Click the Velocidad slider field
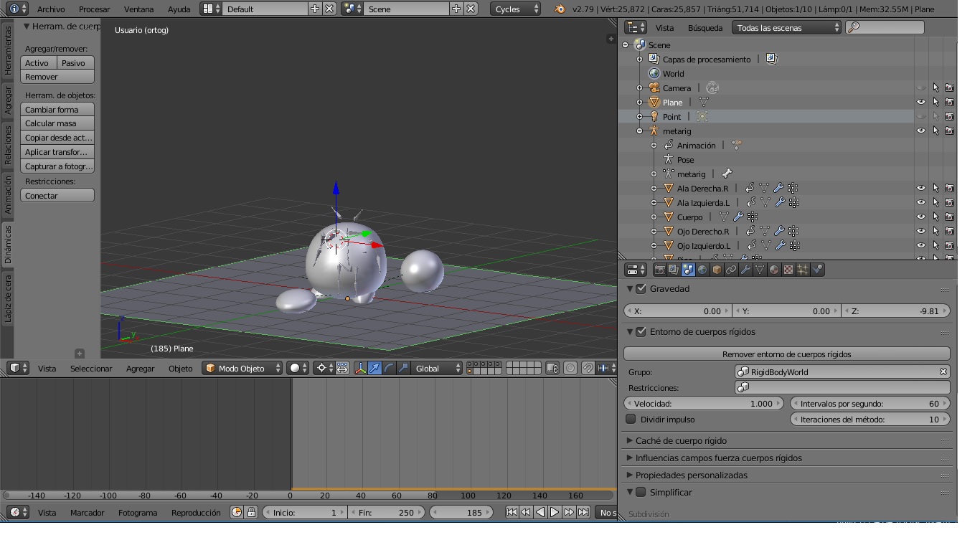 coord(704,404)
